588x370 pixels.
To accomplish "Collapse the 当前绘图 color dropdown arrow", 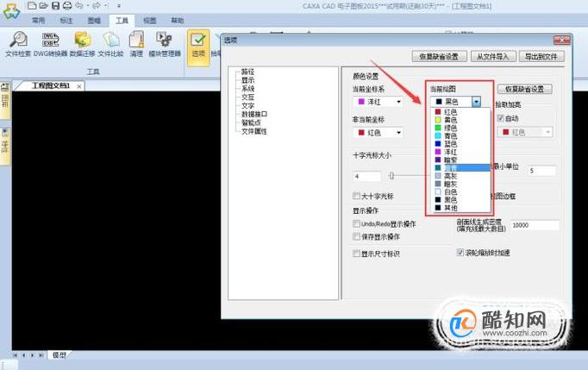I will pyautogui.click(x=476, y=102).
